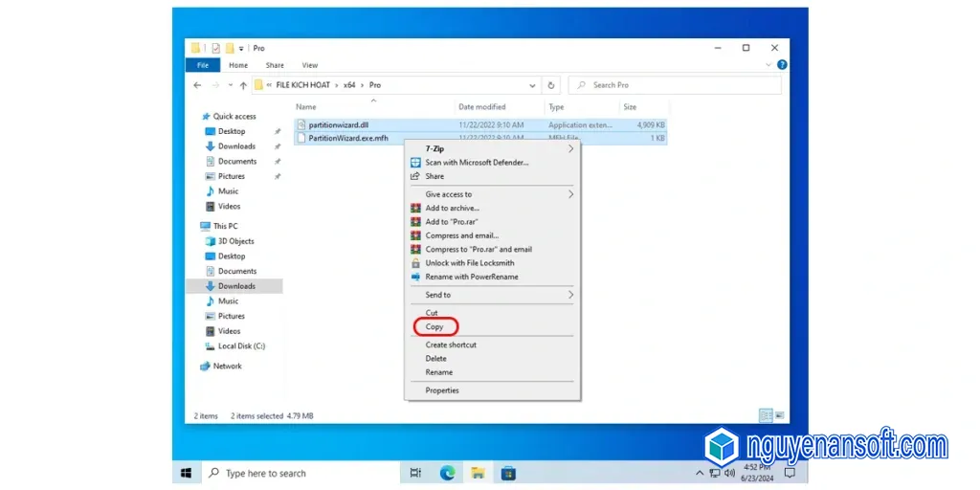Viewport: 980px width, 490px height.
Task: Click PowerRename icon in menu
Action: coord(415,277)
